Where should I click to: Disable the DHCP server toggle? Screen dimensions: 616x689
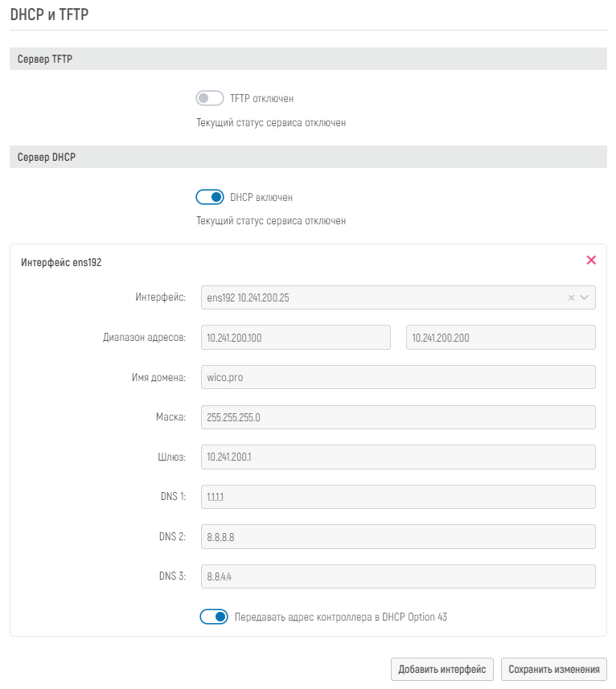[209, 197]
